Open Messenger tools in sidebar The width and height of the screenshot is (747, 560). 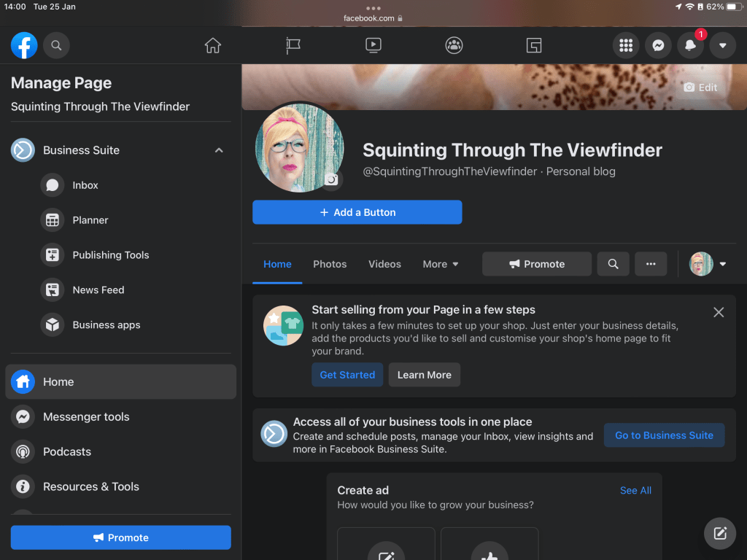pyautogui.click(x=120, y=416)
